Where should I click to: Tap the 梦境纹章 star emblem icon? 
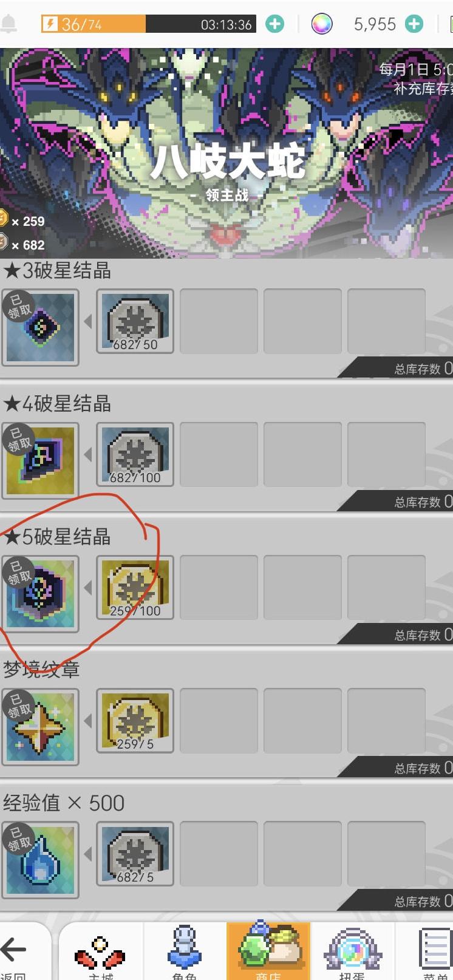click(40, 727)
